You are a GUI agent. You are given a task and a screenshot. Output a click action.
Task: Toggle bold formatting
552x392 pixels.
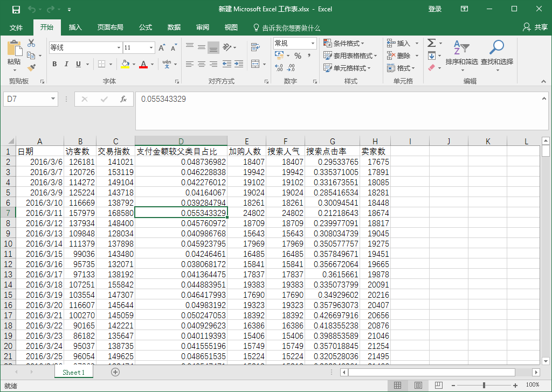pyautogui.click(x=54, y=64)
